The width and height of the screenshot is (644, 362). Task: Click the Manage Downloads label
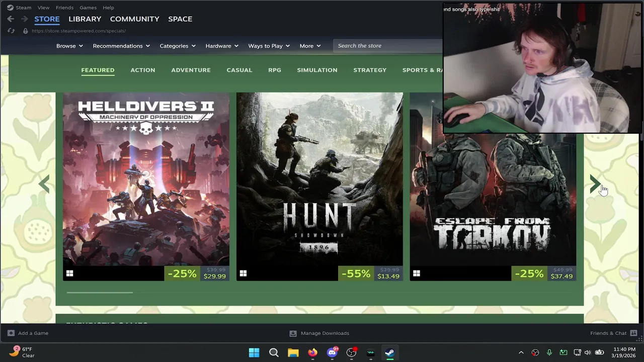pyautogui.click(x=325, y=333)
